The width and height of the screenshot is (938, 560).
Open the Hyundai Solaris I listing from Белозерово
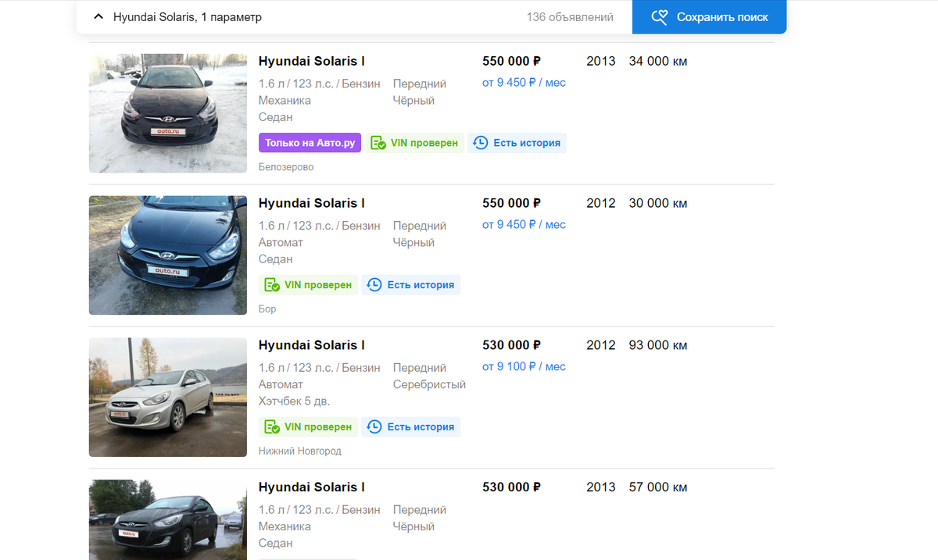pyautogui.click(x=312, y=61)
